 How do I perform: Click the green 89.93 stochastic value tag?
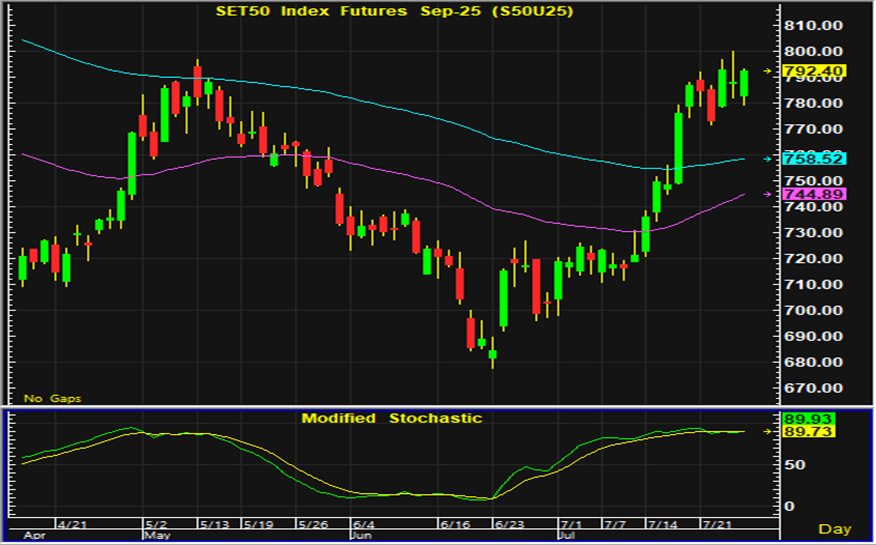[x=811, y=418]
